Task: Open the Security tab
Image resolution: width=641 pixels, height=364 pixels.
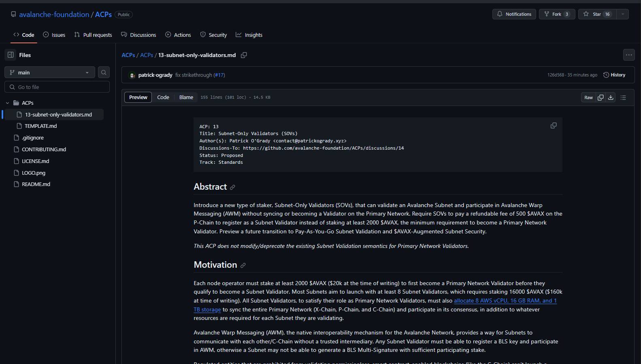Action: point(213,35)
